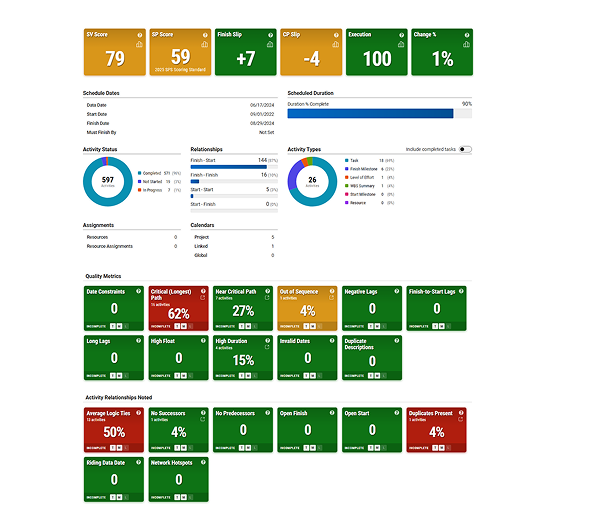The width and height of the screenshot is (604, 532).
Task: Click the Activity Status donut chart center
Action: pos(108,181)
